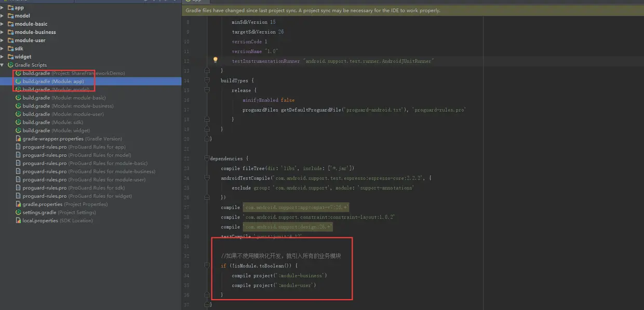Click the gradle.properties file icon

coord(18,204)
